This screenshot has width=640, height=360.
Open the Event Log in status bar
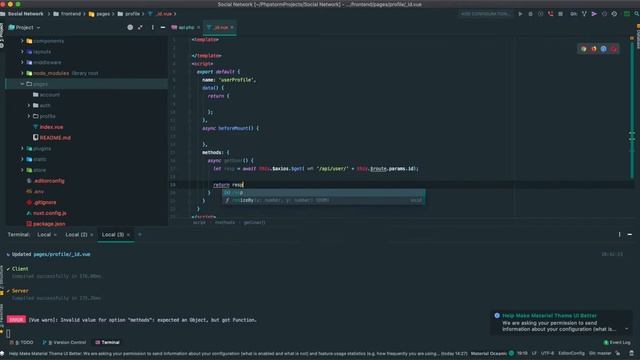click(617, 342)
